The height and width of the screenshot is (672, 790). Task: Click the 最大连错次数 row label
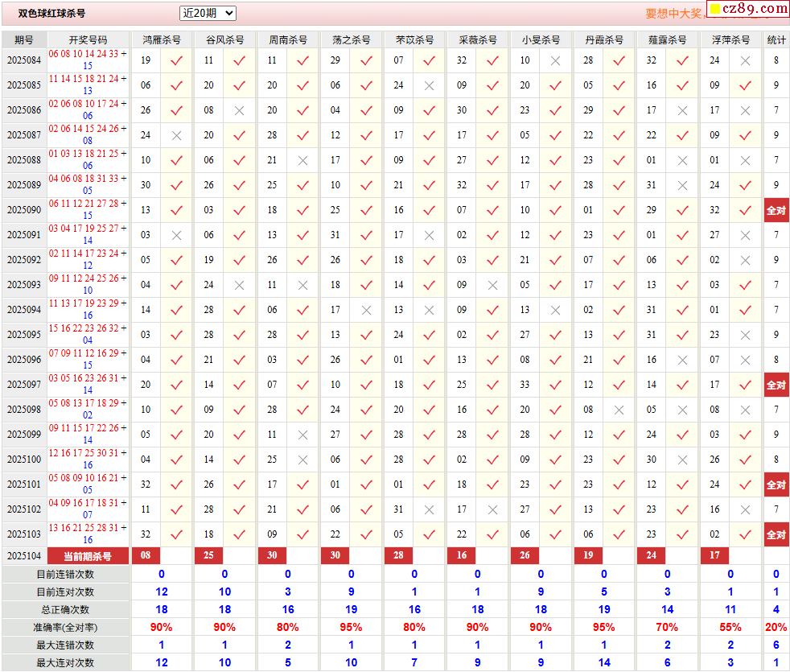(65, 645)
